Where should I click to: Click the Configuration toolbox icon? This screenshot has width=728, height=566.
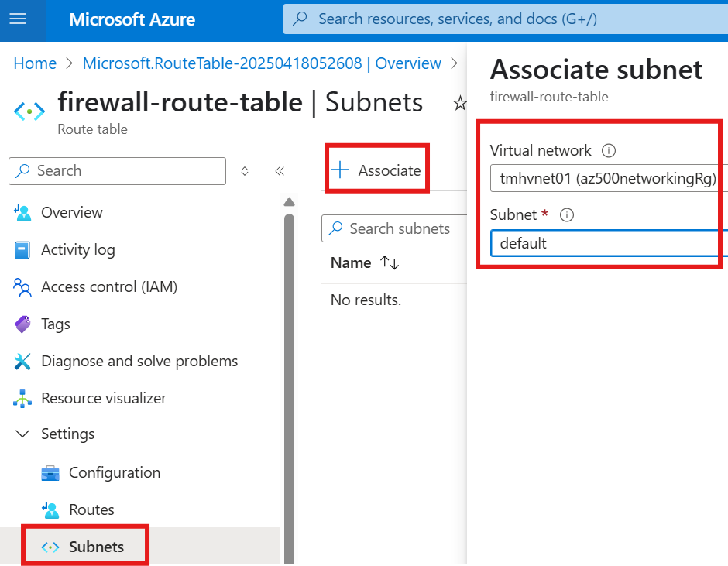tap(50, 473)
